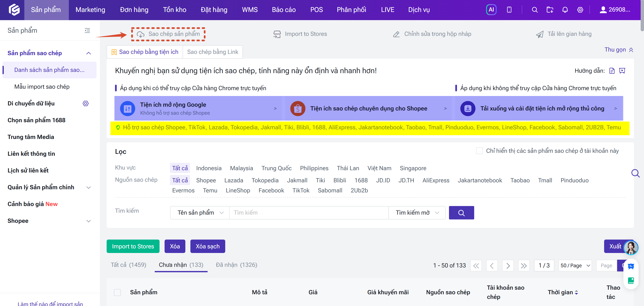Screen dimensions: 644x306
Task: Go to first page with double-left arrow
Action: click(x=476, y=266)
